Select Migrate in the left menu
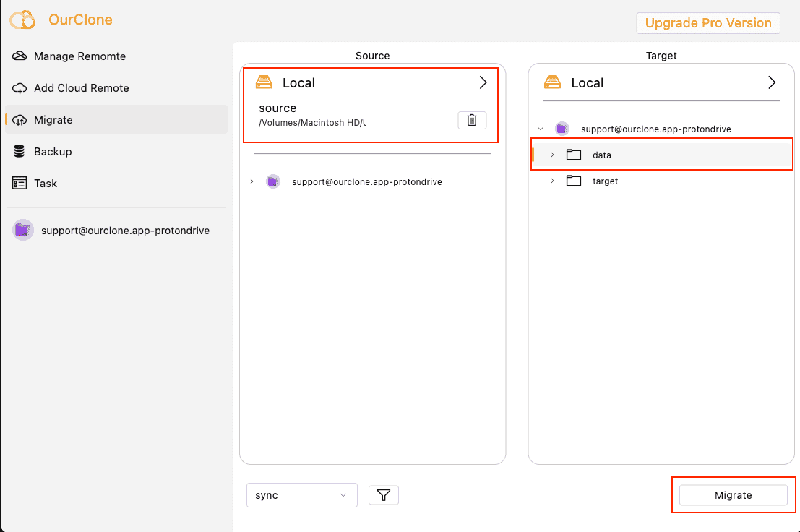 (x=52, y=119)
